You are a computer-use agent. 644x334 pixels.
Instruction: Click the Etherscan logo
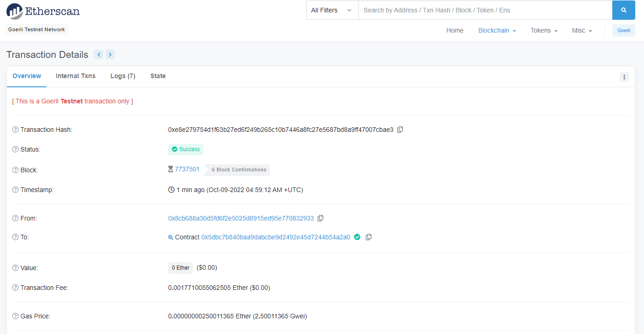click(43, 11)
